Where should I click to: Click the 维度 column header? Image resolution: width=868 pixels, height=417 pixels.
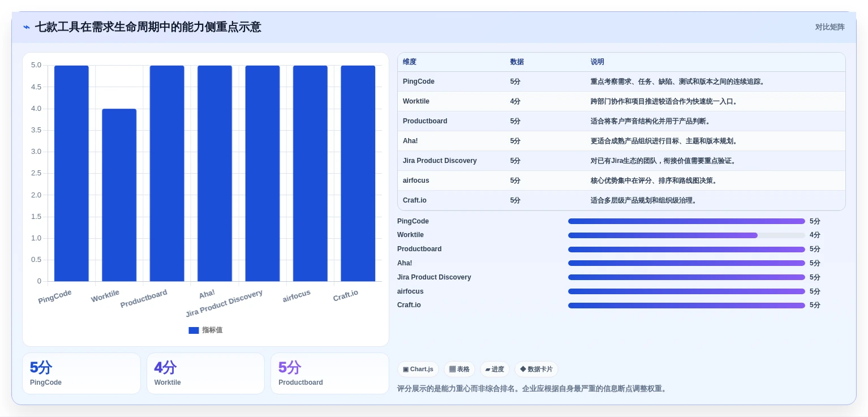pos(410,62)
